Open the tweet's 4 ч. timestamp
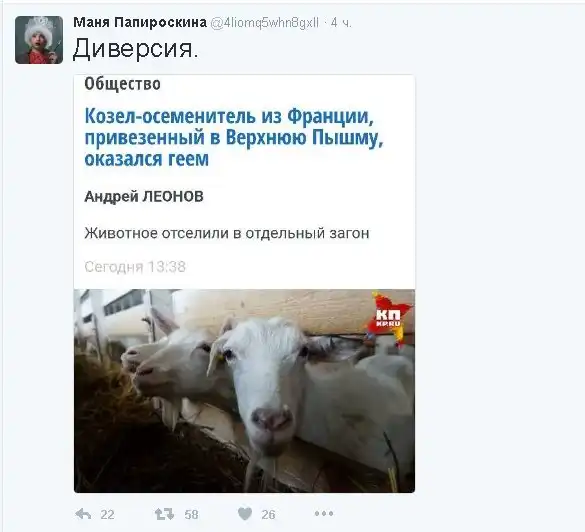Image resolution: width=585 pixels, height=532 pixels. click(x=341, y=23)
